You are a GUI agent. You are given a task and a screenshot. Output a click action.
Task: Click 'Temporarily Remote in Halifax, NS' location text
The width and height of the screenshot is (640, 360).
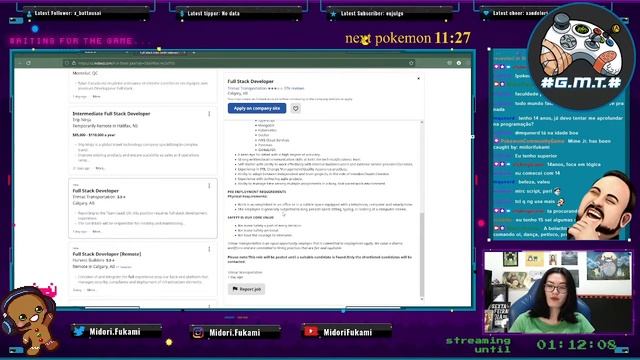click(x=105, y=126)
